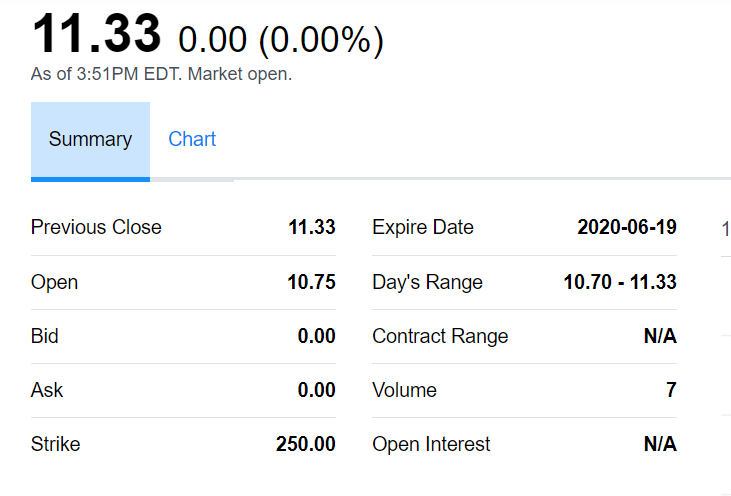
Task: Click the Volume label
Action: (404, 390)
